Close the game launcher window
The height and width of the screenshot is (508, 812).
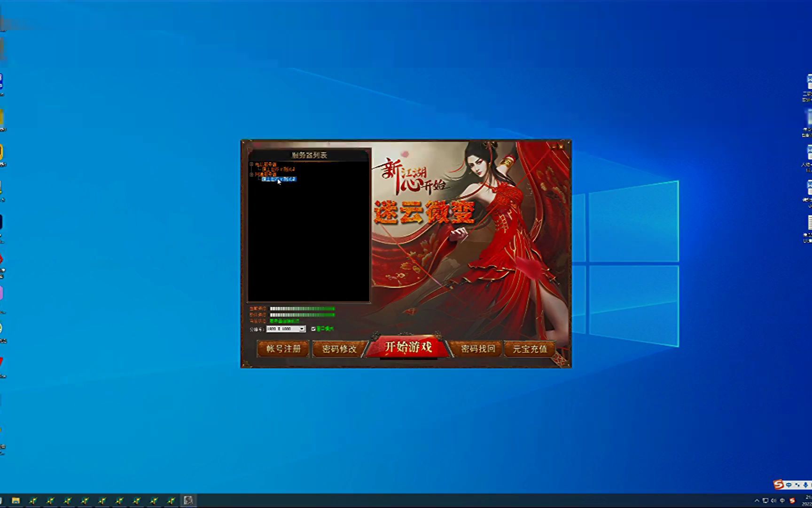coord(561,147)
